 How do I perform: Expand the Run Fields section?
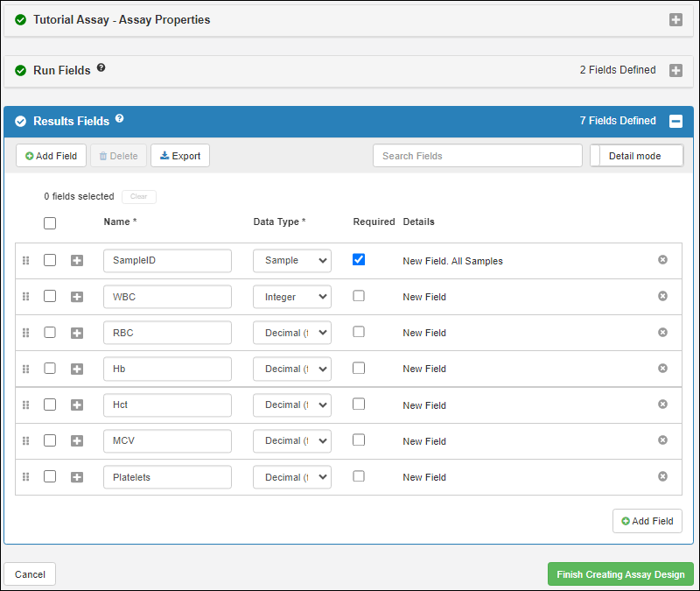point(675,70)
